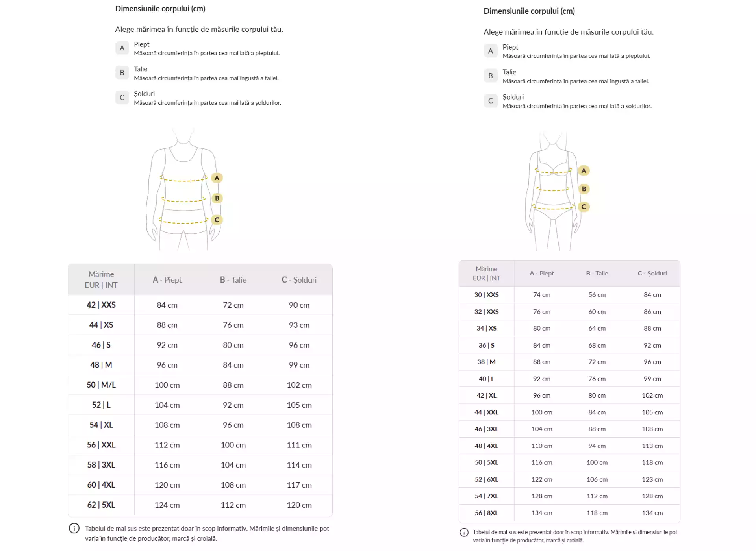The width and height of the screenshot is (756, 551).
Task: Click the yellow C marker on male figure
Action: pyautogui.click(x=217, y=220)
